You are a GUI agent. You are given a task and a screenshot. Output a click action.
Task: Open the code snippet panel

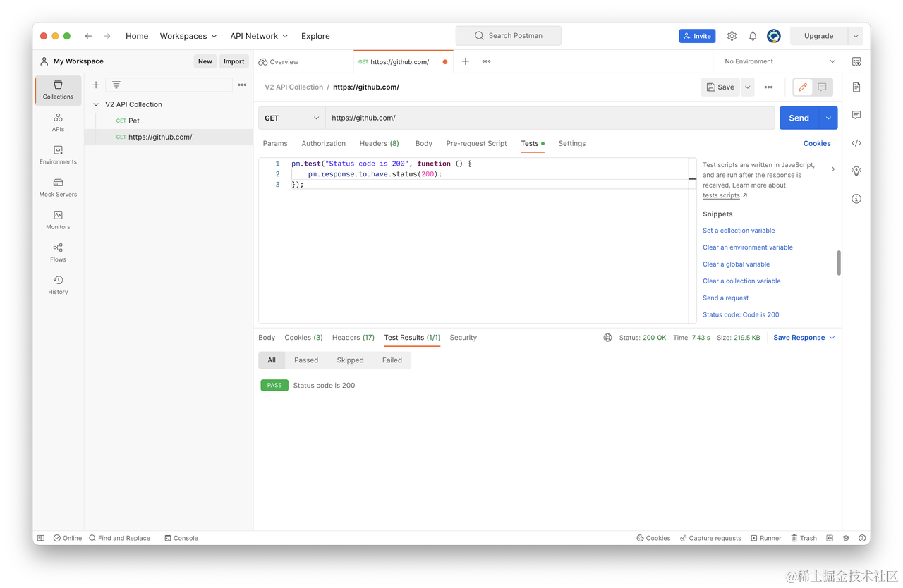856,143
